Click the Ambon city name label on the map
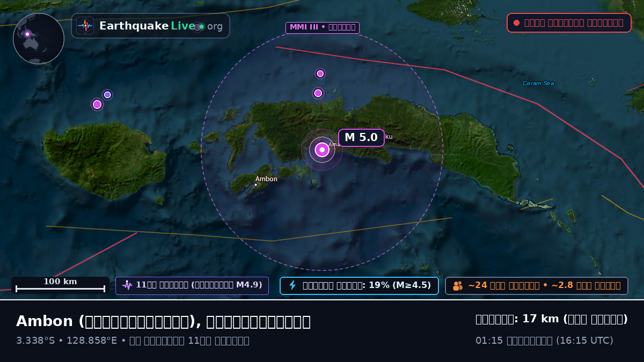 pos(266,179)
